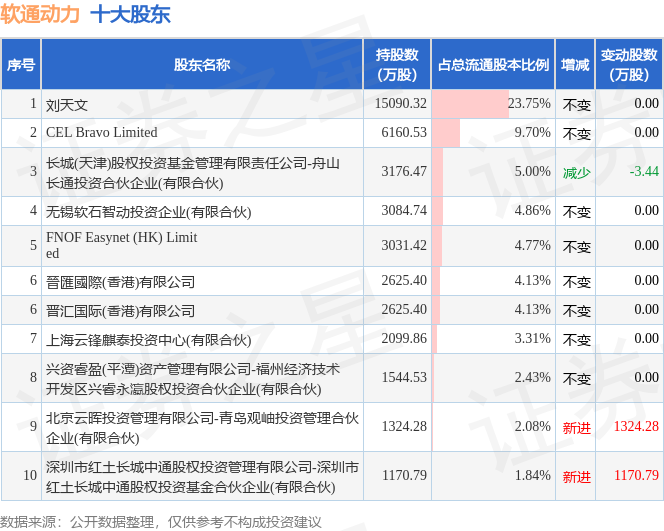Select shareholder 晋汇国际(香港)有限公司 simplified text
Screen dimensions: 664x531
pos(120,310)
